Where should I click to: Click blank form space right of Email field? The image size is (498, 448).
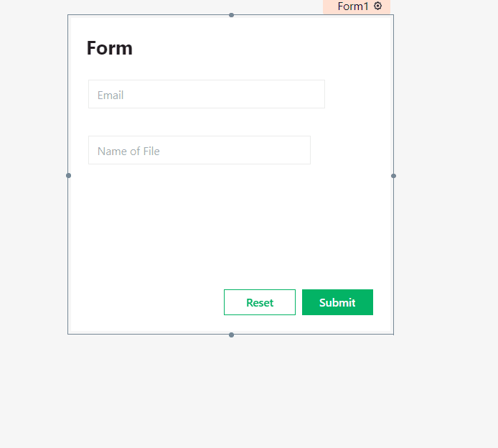355,94
